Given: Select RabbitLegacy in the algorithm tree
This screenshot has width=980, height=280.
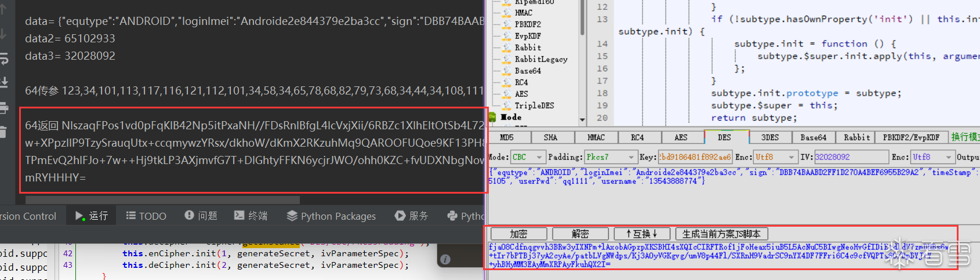Looking at the screenshot, I should (541, 59).
